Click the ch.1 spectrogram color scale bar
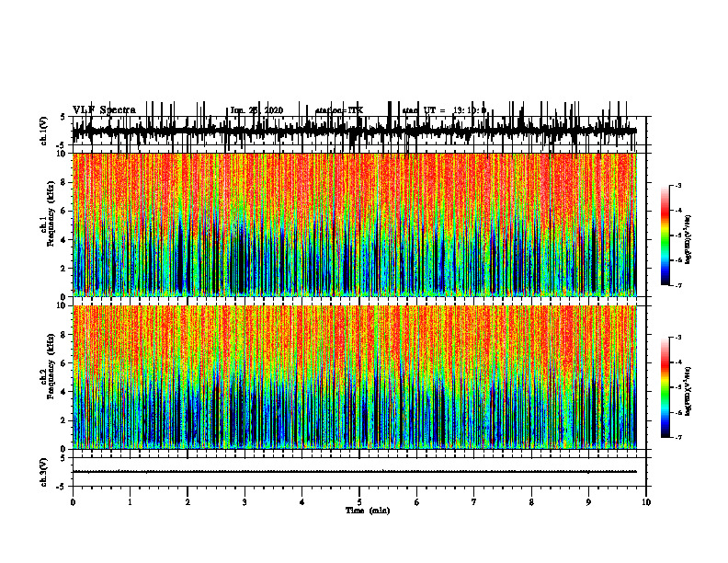728x563 pixels. point(665,236)
